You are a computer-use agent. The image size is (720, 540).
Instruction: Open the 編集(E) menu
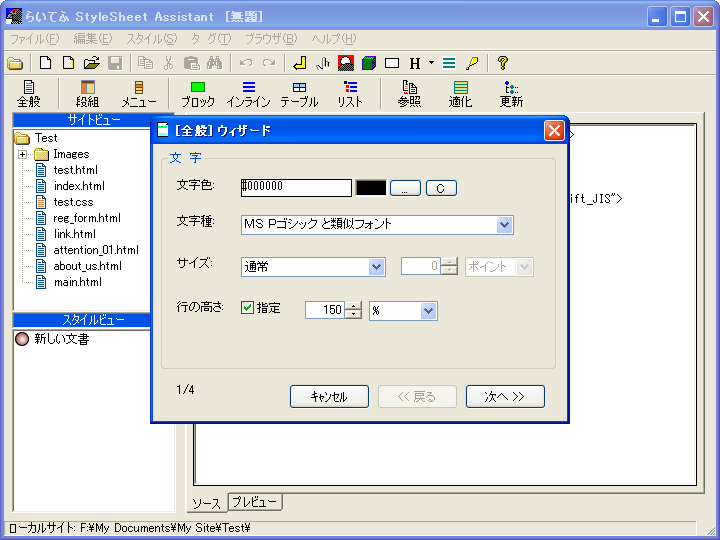click(x=93, y=39)
